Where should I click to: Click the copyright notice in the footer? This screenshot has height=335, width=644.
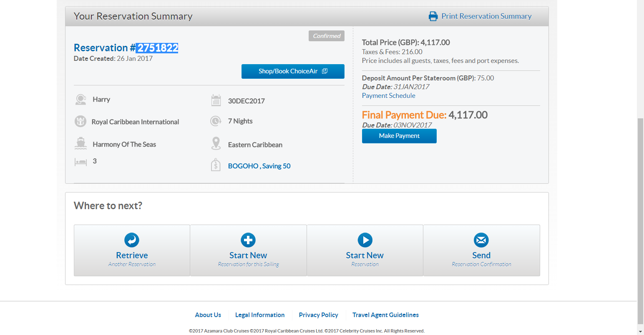tap(307, 331)
